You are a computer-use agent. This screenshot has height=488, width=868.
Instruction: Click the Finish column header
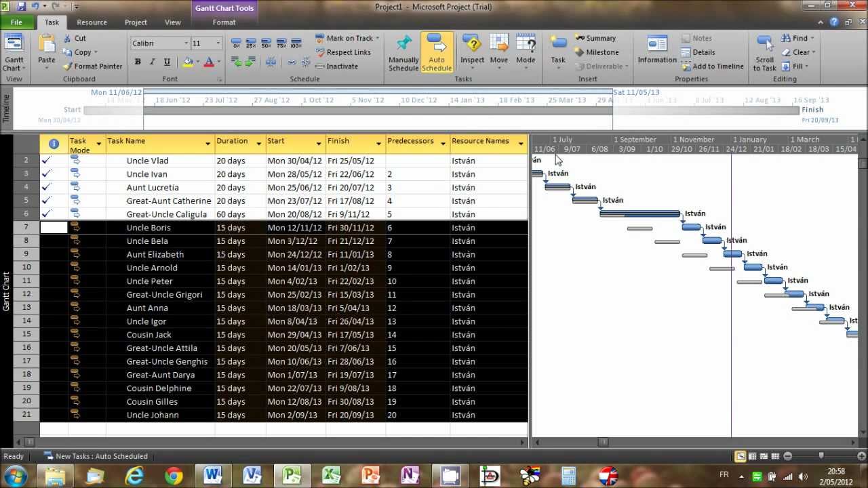[355, 143]
